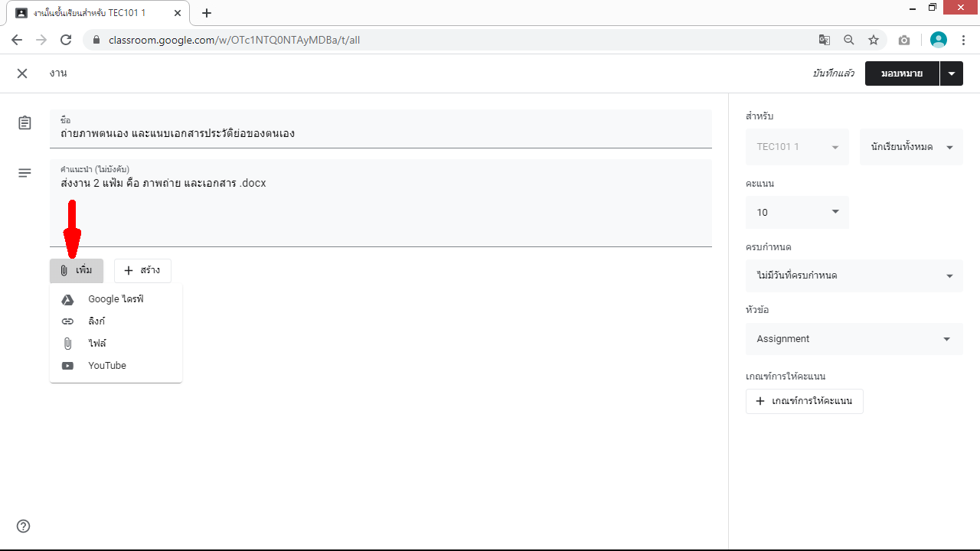Expand the arrow next to มอบหมาย button

point(951,73)
